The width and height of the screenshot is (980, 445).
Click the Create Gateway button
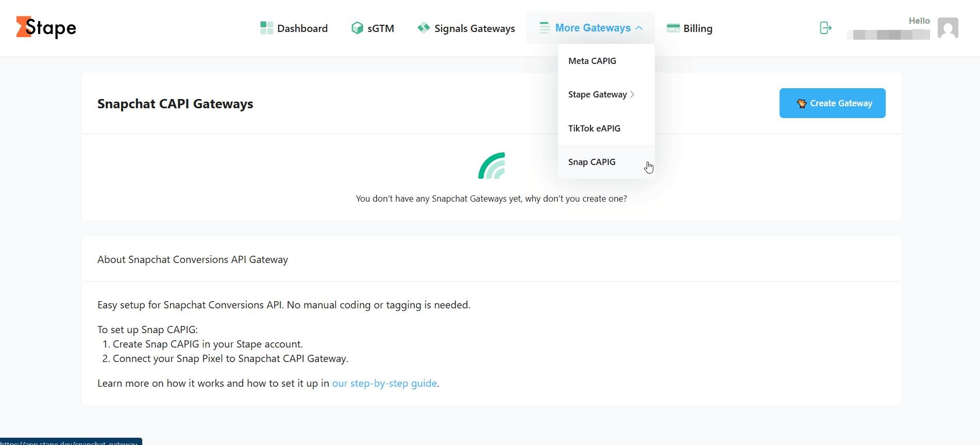[833, 103]
